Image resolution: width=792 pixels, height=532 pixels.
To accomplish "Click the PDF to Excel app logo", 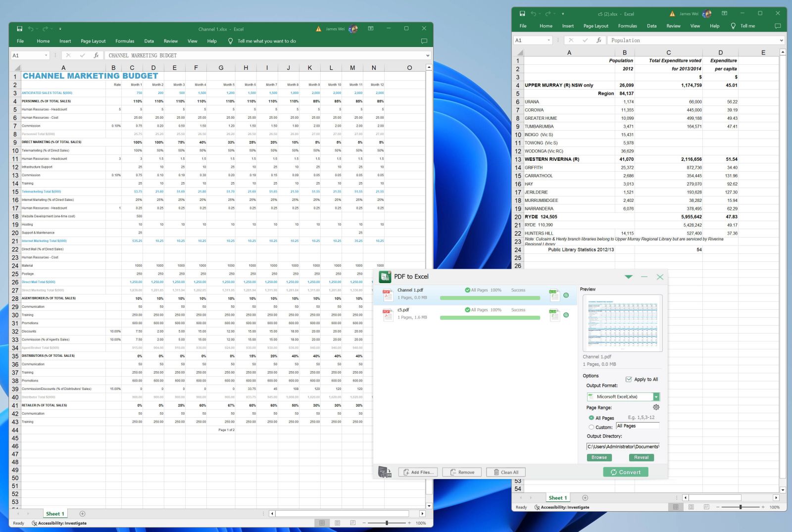I will pyautogui.click(x=385, y=277).
